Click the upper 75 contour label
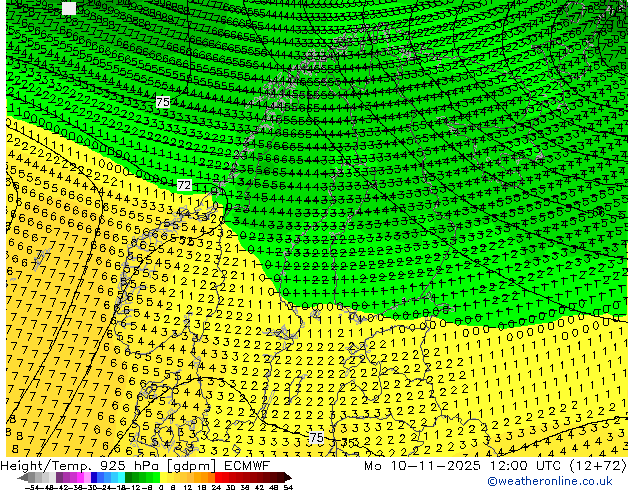 click(x=163, y=102)
